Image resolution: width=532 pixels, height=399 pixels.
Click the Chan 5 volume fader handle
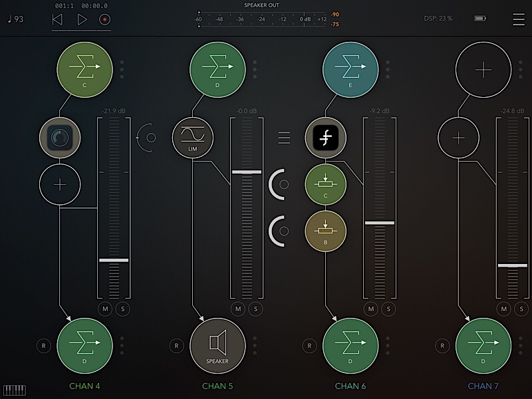(247, 172)
